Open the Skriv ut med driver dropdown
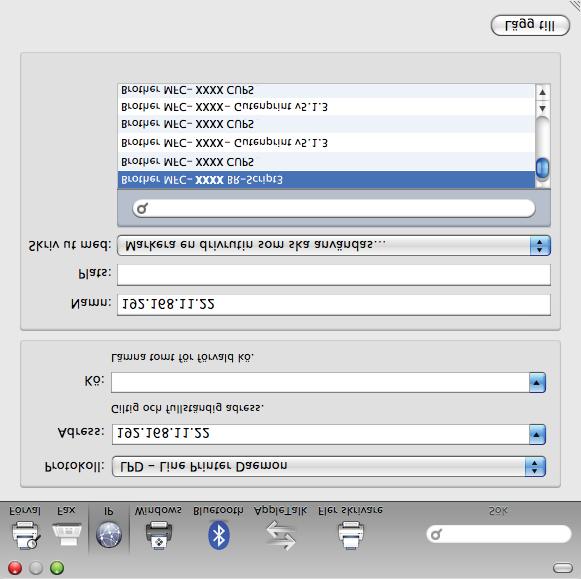Image resolution: width=581 pixels, height=579 pixels. pos(334,246)
